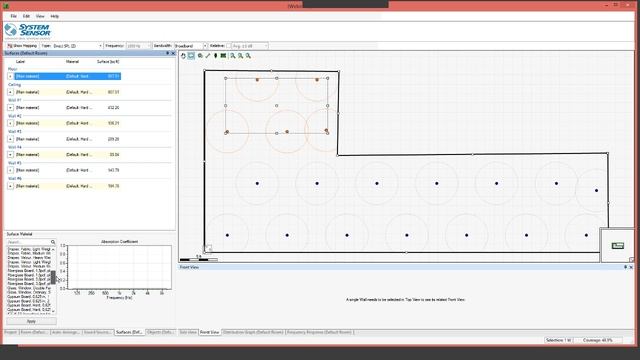Select the place device marker tool
The image size is (640, 360).
coord(216,56)
